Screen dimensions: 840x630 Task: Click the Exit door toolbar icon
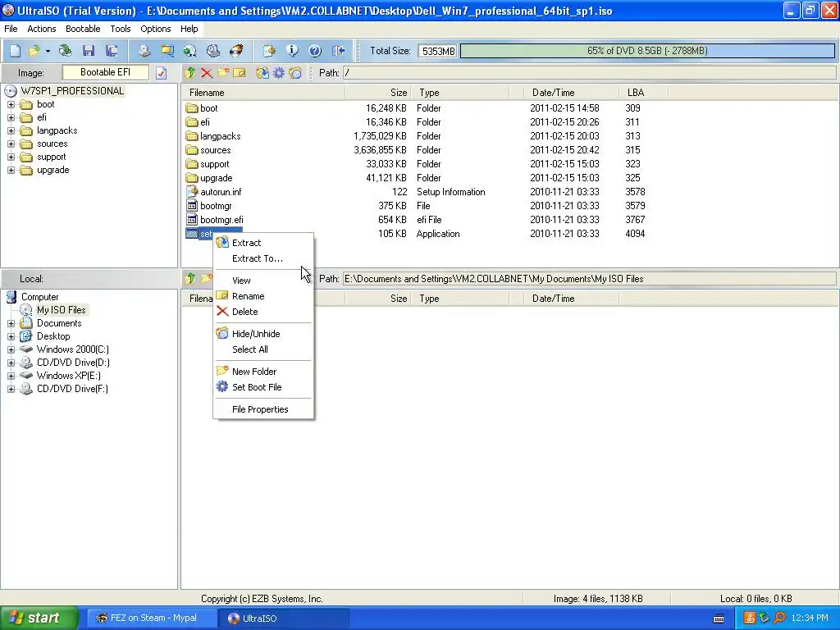[x=338, y=51]
